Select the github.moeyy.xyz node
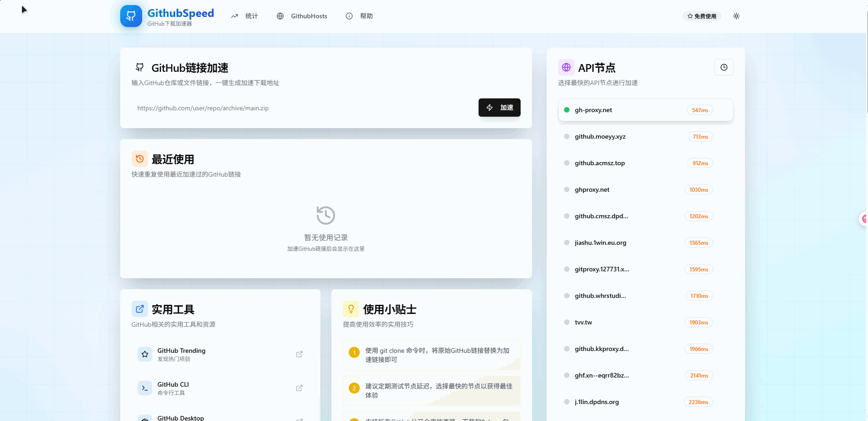The height and width of the screenshot is (421, 868). 645,136
